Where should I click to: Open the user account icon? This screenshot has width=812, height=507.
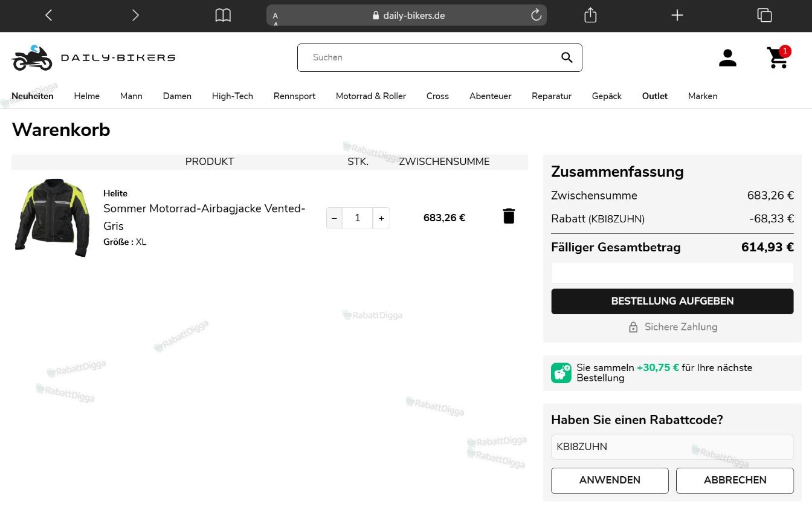727,57
